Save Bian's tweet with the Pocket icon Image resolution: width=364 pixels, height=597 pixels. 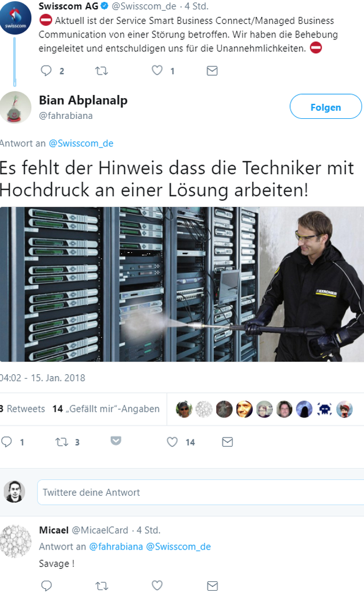click(x=116, y=441)
